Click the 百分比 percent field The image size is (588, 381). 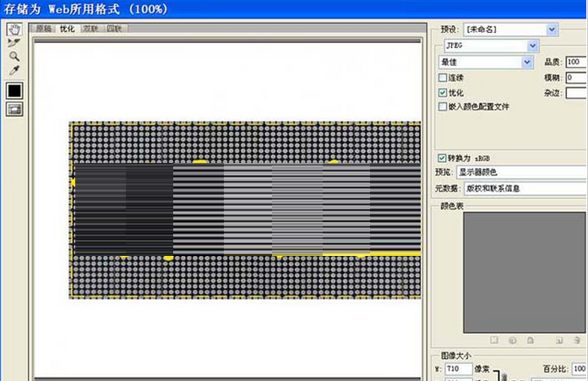click(580, 368)
